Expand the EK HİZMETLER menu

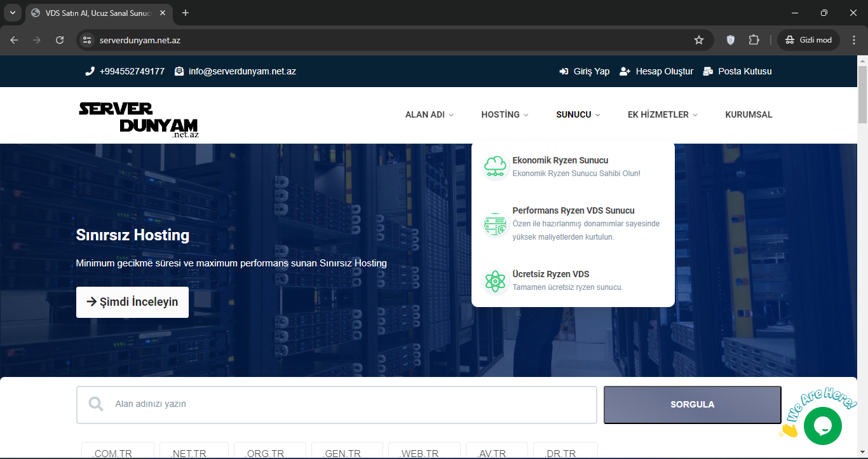coord(663,115)
